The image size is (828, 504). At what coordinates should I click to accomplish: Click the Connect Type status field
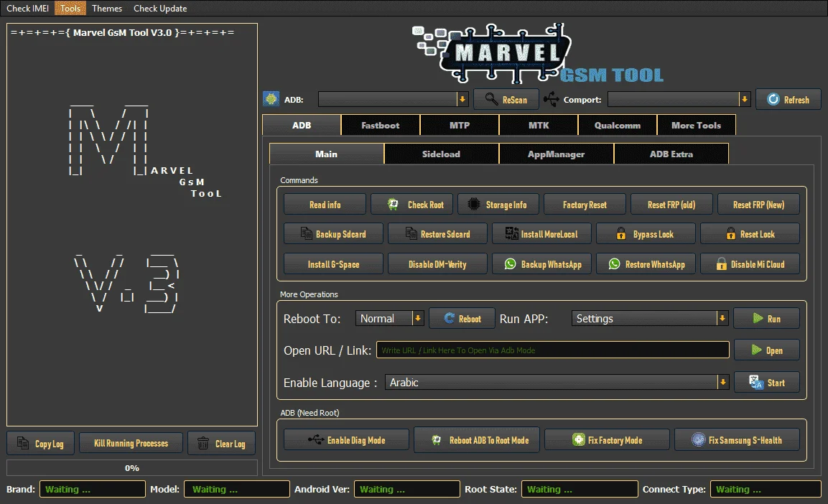click(x=765, y=489)
